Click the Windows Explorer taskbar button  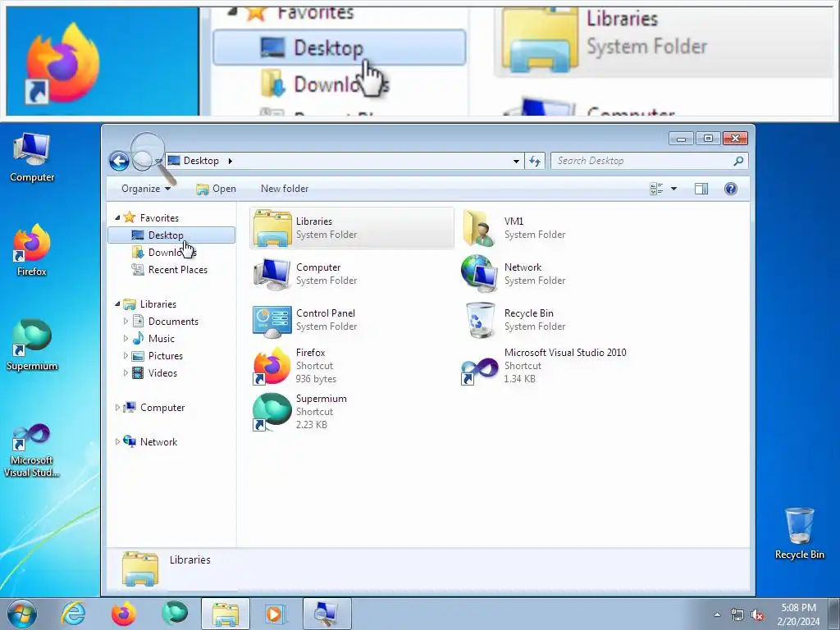(x=226, y=614)
